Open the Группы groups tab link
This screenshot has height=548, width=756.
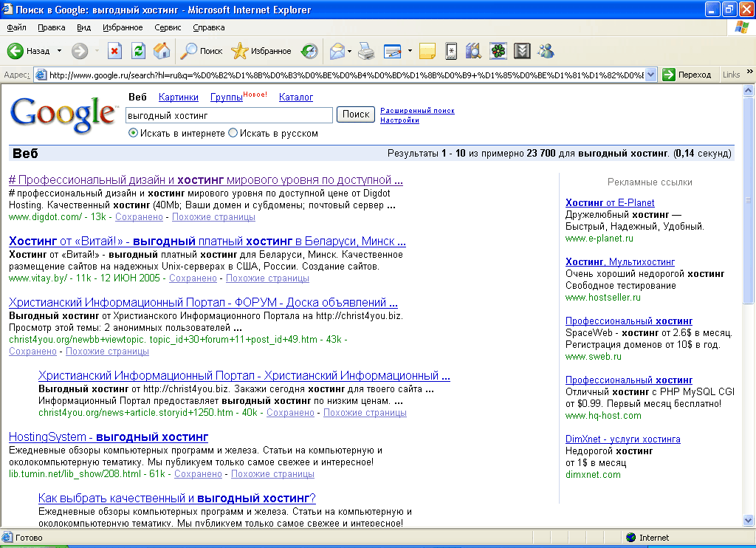(227, 97)
